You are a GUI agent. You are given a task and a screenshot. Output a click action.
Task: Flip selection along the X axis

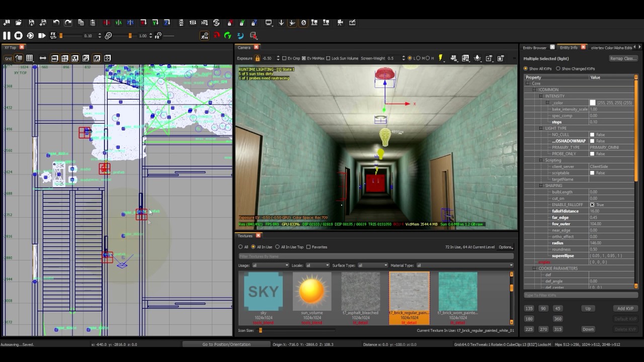(106, 23)
